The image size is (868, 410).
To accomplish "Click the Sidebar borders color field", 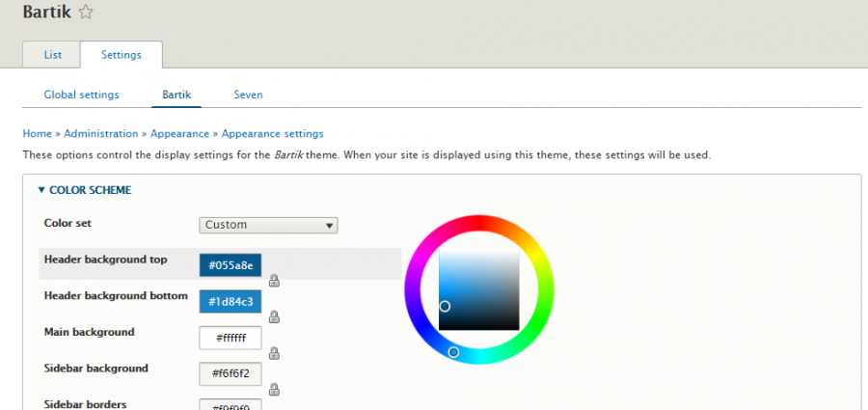I will (x=231, y=405).
